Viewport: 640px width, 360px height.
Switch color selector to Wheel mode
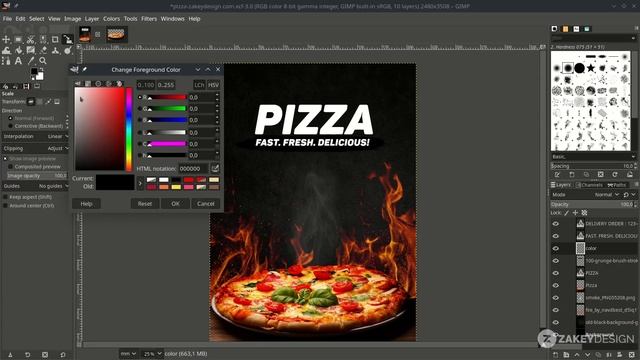pos(98,83)
